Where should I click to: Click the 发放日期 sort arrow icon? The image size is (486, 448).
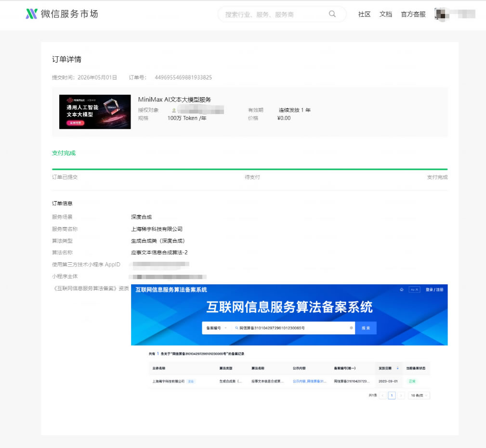pyautogui.click(x=398, y=368)
